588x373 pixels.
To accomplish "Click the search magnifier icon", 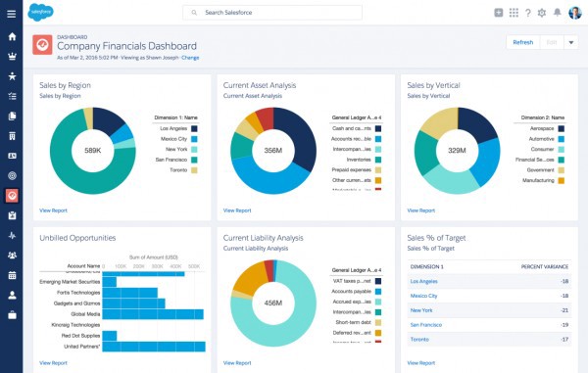I will click(x=194, y=13).
